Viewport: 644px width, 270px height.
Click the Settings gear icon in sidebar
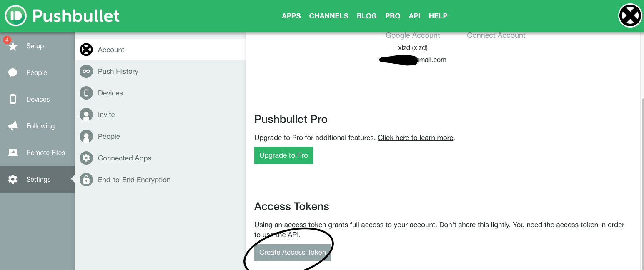click(14, 179)
